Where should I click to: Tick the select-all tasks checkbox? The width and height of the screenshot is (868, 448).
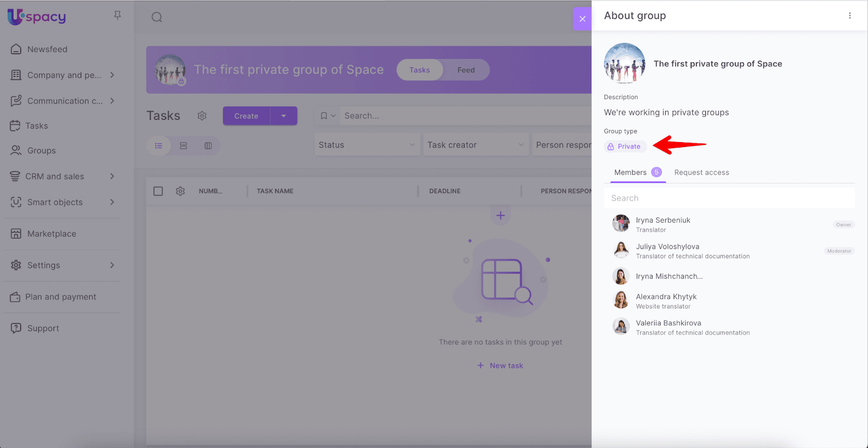[x=158, y=191]
